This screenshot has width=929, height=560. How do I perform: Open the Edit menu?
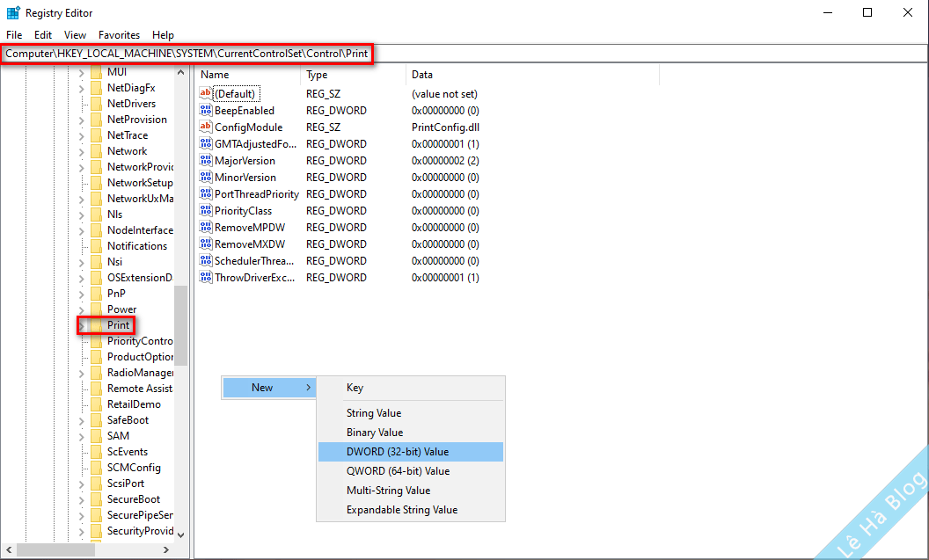(43, 35)
